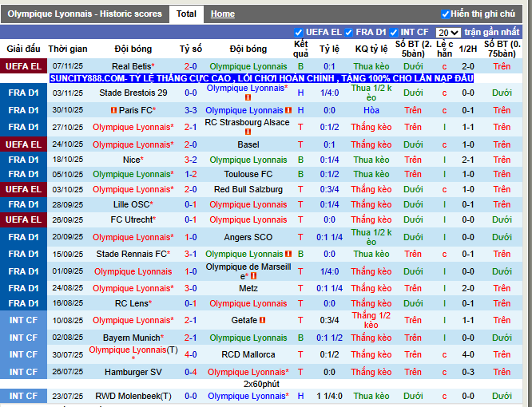This screenshot has width=532, height=407.
Task: Click FRA D1 label for 24/08/25
Action: (x=23, y=288)
